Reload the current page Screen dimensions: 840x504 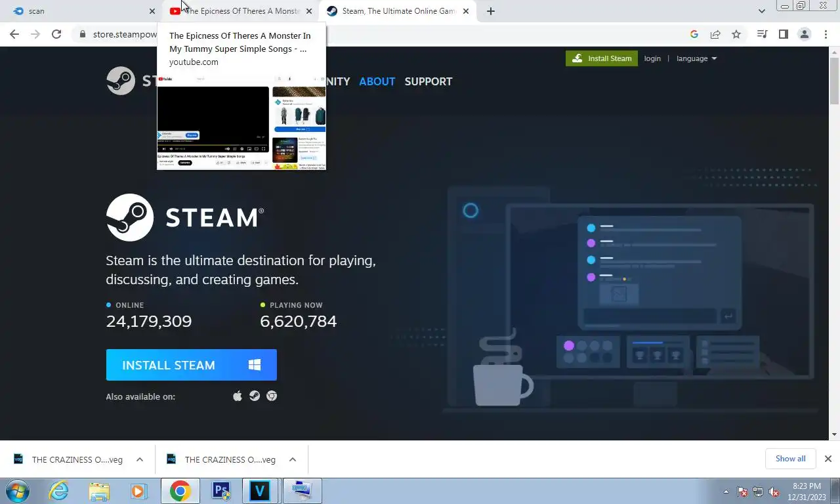[56, 34]
